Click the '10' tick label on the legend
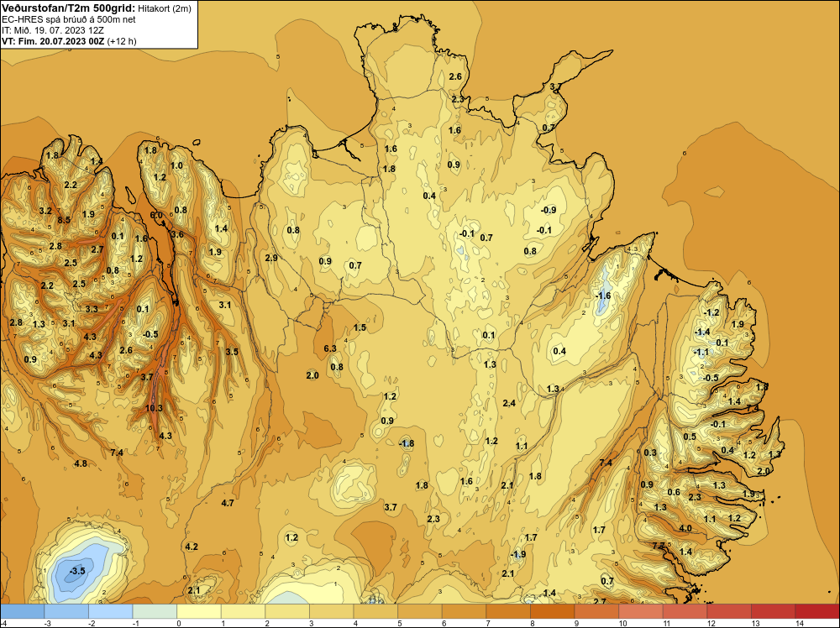This screenshot has width=840, height=628. (623, 623)
